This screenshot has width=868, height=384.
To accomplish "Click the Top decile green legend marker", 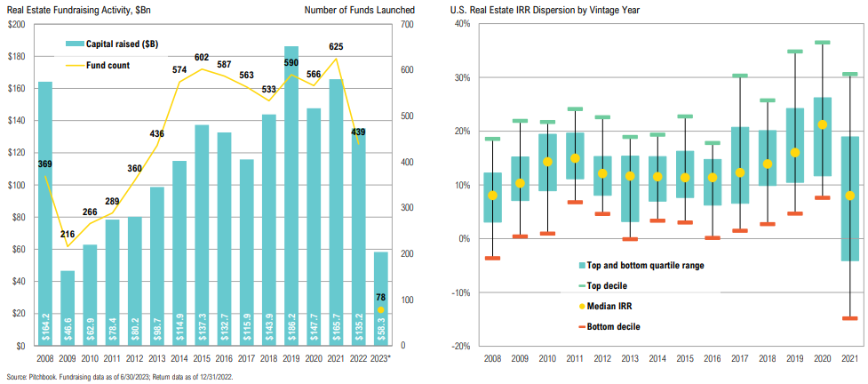I will coord(582,286).
